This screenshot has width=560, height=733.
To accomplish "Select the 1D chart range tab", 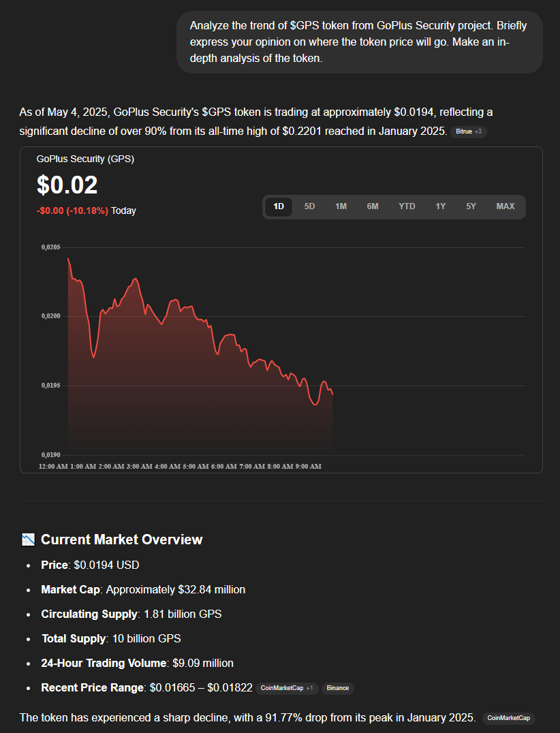I will click(279, 206).
